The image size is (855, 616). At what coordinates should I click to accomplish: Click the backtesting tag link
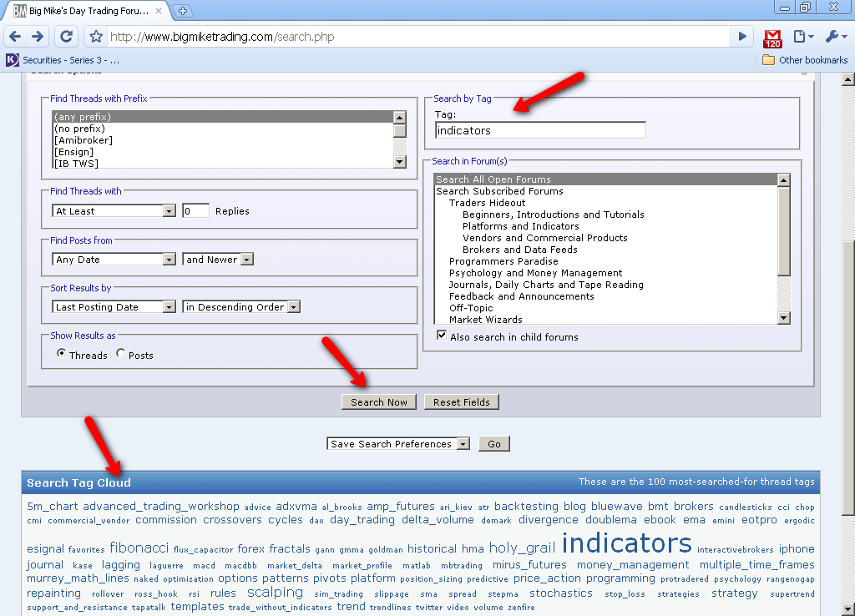[x=526, y=507]
